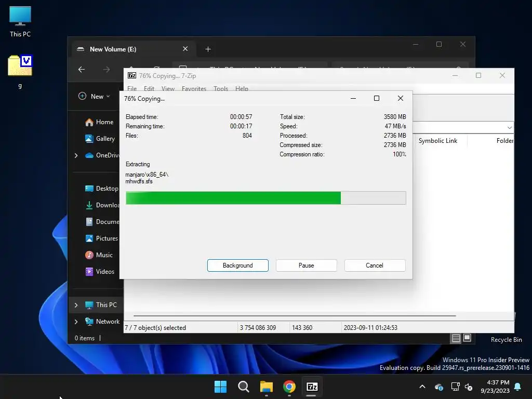Image resolution: width=532 pixels, height=399 pixels.
Task: Open the 7-Zip File menu
Action: pos(132,88)
